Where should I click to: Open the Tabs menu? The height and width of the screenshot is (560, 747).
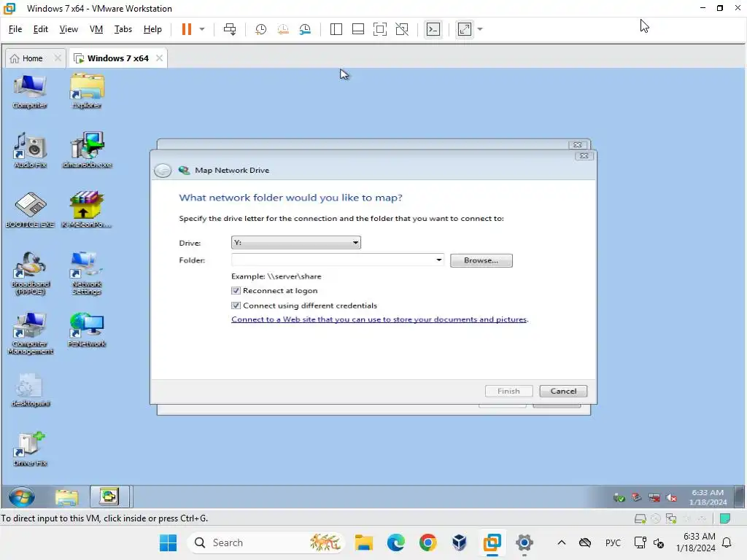tap(123, 29)
